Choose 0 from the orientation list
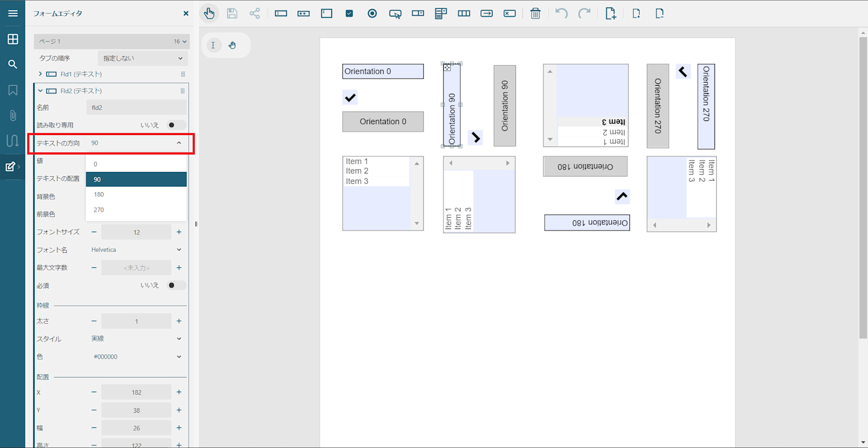 136,164
